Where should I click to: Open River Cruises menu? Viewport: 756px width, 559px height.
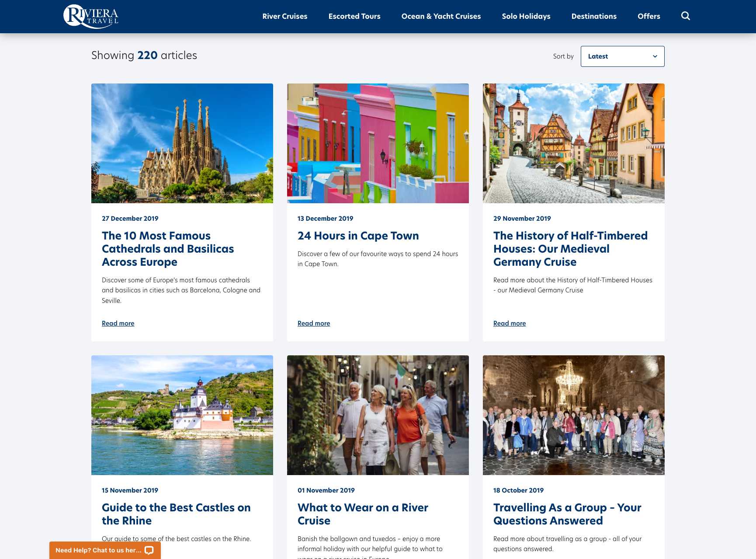pos(284,16)
